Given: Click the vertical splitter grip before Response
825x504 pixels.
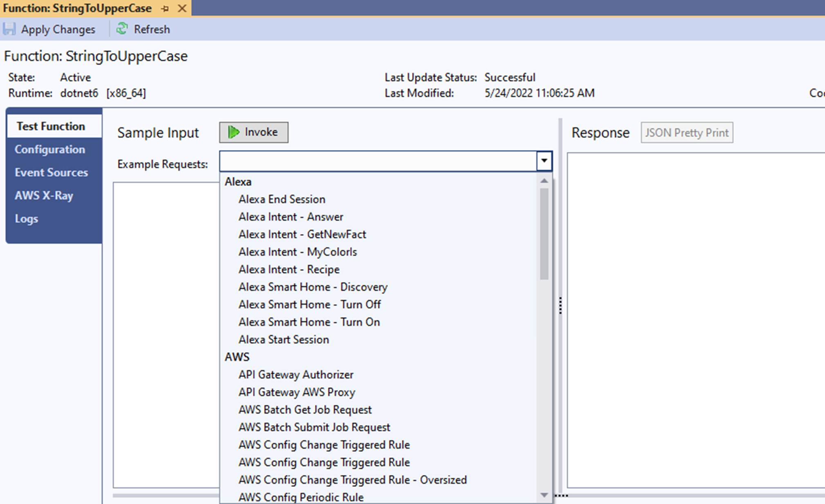Looking at the screenshot, I should coord(560,306).
